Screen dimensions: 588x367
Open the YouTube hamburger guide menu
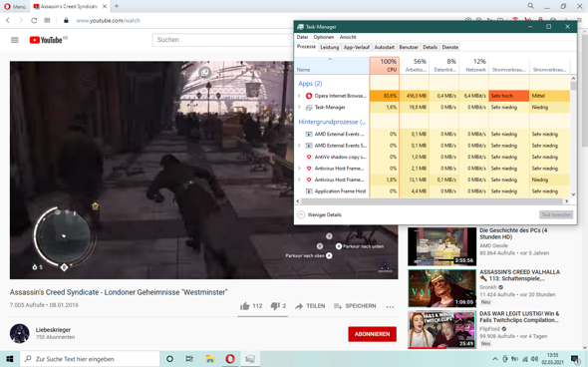(15, 40)
